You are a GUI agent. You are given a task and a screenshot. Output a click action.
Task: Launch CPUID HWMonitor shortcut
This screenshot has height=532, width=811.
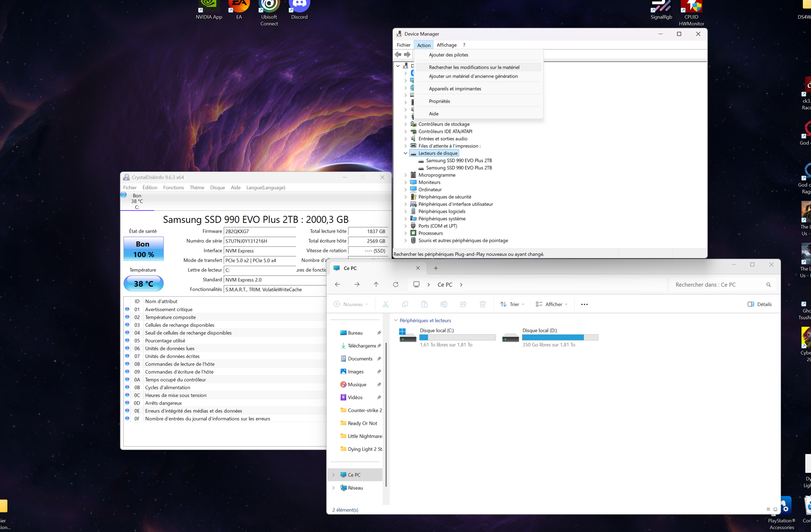click(x=691, y=13)
